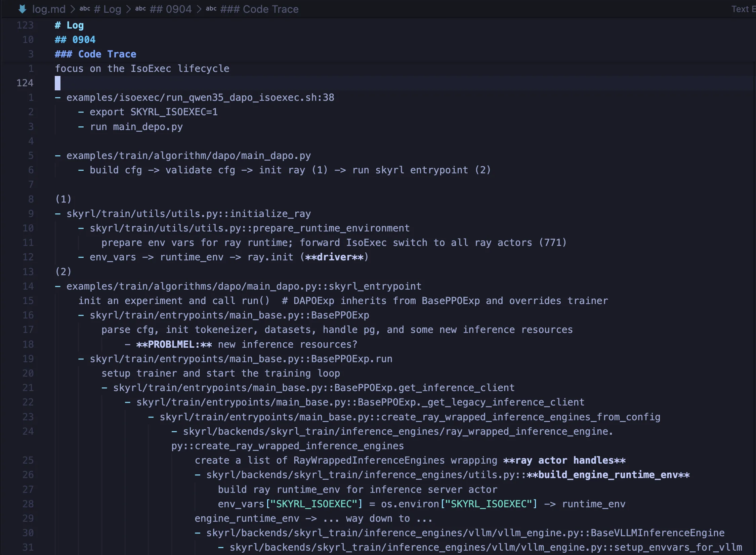This screenshot has height=555, width=756.
Task: Click 'prepare_runtime_environment' line
Action: click(250, 228)
